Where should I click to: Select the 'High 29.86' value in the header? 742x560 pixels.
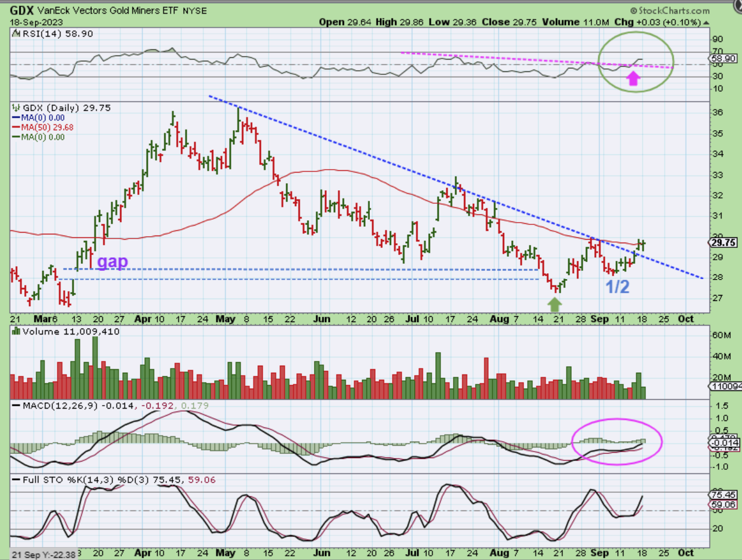pos(400,22)
